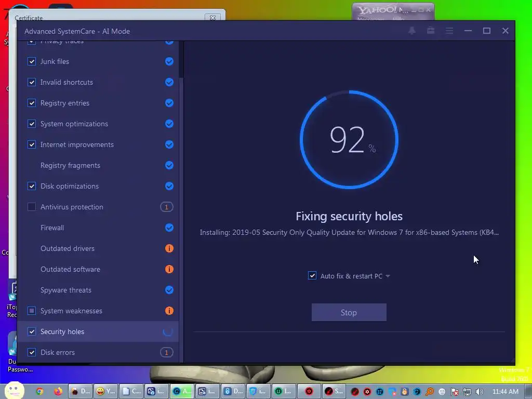Toggle the System weaknesses checkbox
Screen dimensions: 532x399
(32, 311)
